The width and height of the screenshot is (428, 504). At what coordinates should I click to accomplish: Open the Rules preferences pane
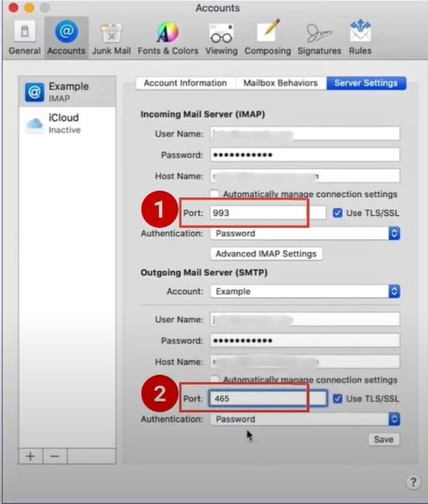[x=360, y=38]
